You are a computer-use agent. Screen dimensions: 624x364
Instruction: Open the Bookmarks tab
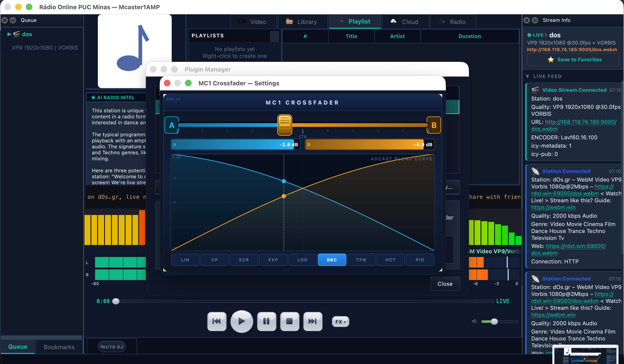click(x=59, y=347)
